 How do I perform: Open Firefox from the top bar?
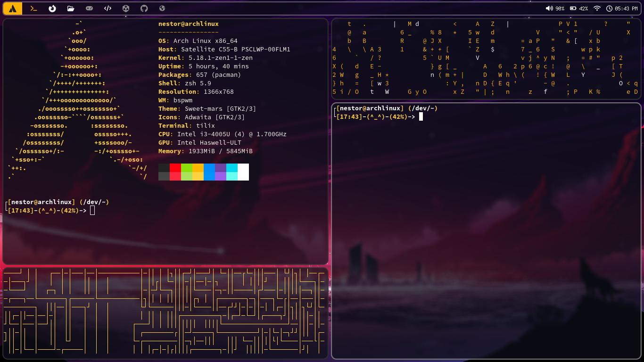pyautogui.click(x=52, y=8)
